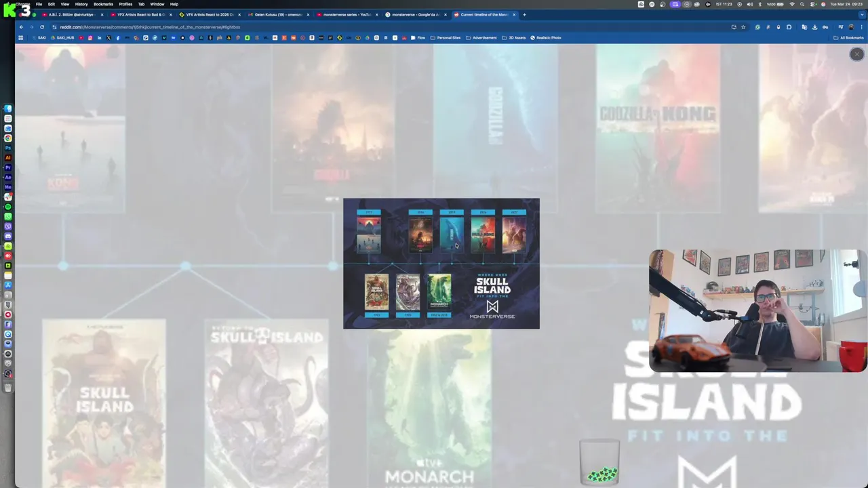
Task: Switch to the VFX Artists React to Bad tab
Action: tap(141, 14)
